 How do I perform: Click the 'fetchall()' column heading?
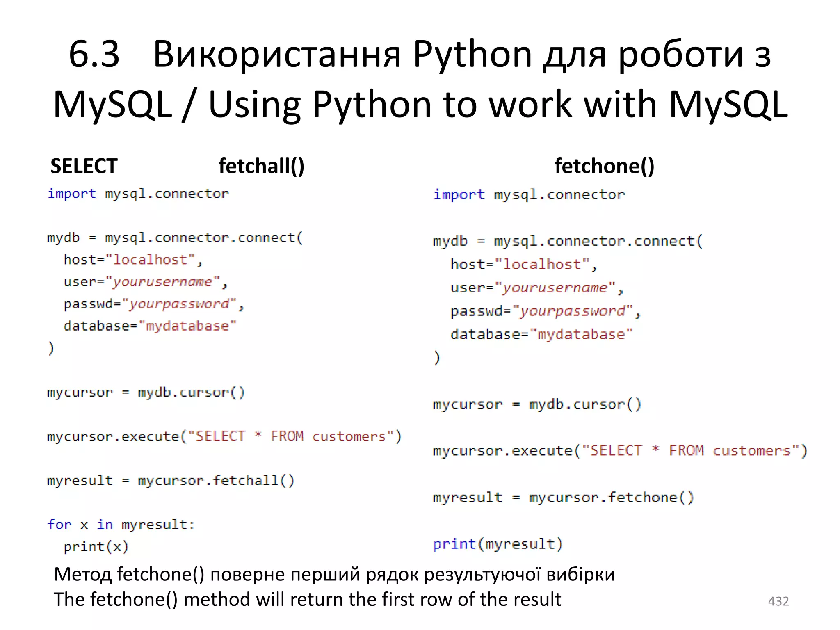(261, 166)
